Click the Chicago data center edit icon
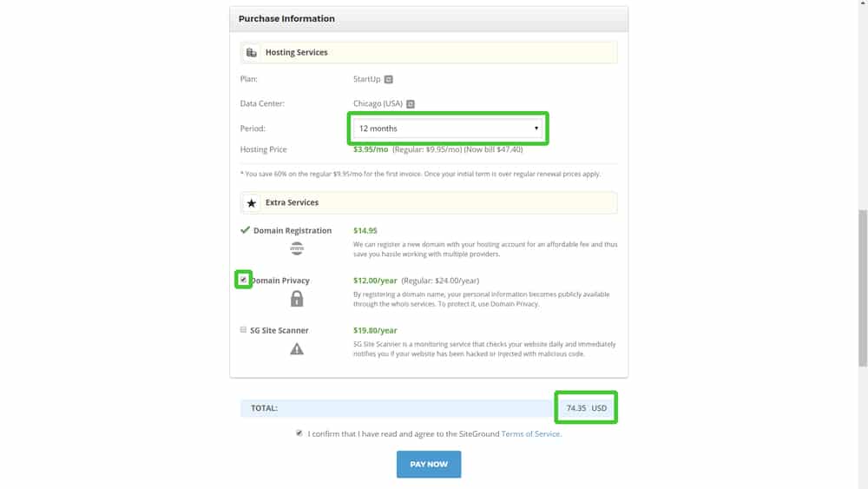Screen dimensions: 868x489 point(411,103)
